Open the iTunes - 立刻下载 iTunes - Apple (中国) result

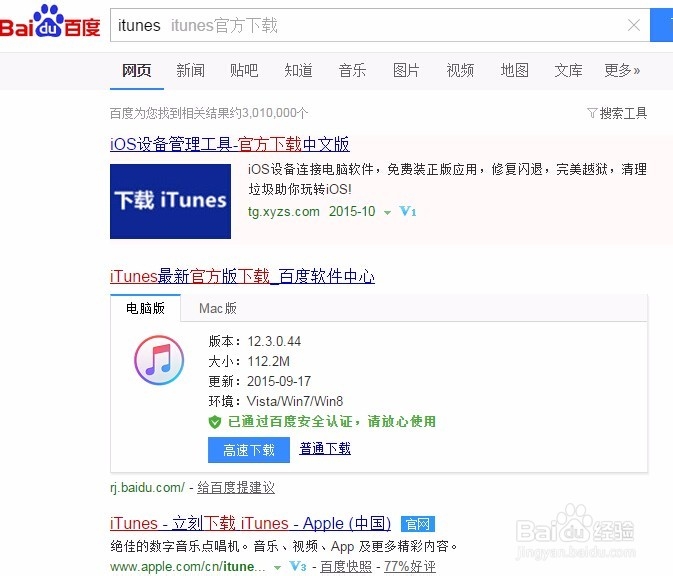coord(251,524)
